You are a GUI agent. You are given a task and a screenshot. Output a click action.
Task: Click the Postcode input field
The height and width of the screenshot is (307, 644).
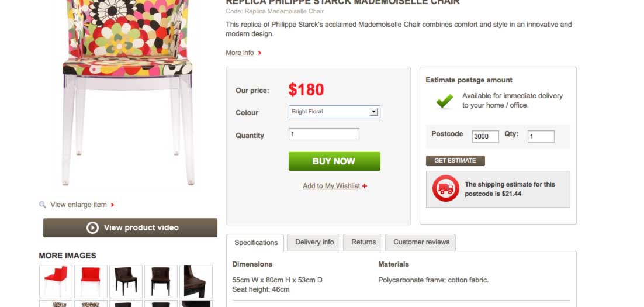tap(485, 136)
